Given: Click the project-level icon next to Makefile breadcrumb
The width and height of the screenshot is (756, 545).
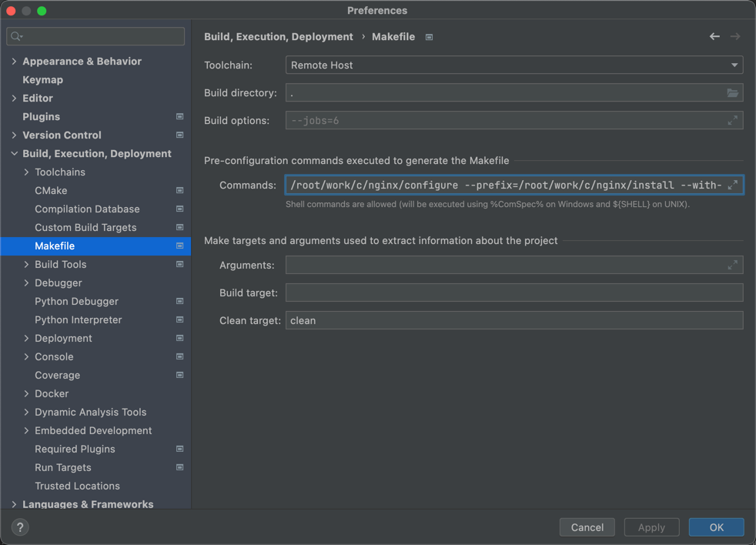Looking at the screenshot, I should pyautogui.click(x=429, y=37).
